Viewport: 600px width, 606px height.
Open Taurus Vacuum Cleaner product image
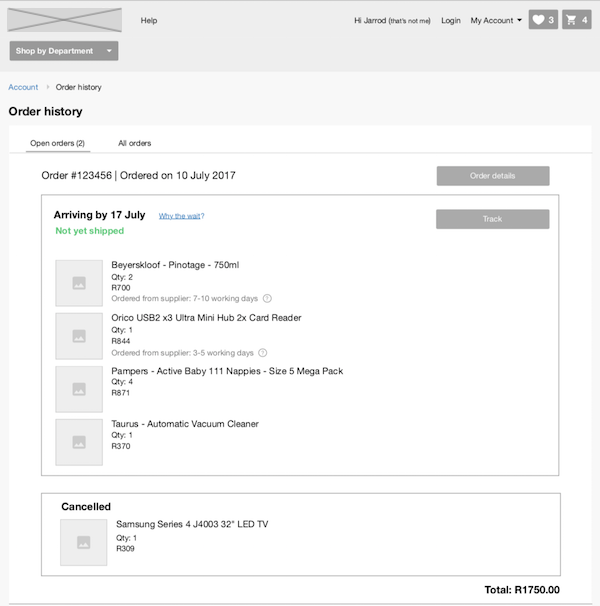79,442
